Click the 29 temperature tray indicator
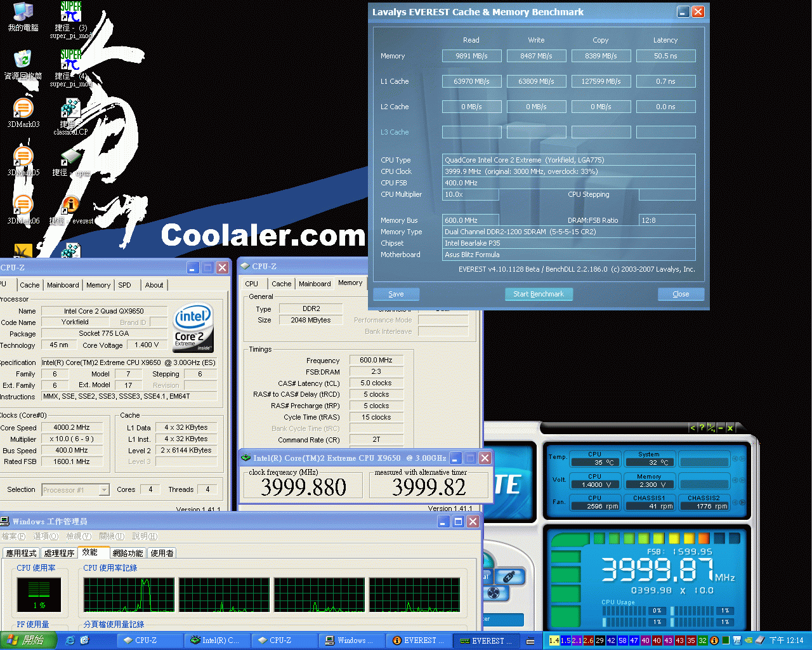 tap(599, 640)
